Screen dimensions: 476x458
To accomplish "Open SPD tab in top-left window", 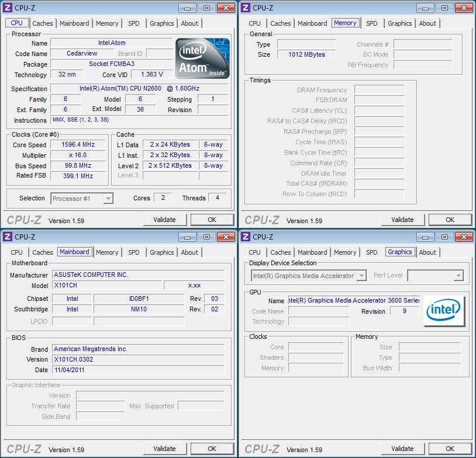I will pos(133,23).
